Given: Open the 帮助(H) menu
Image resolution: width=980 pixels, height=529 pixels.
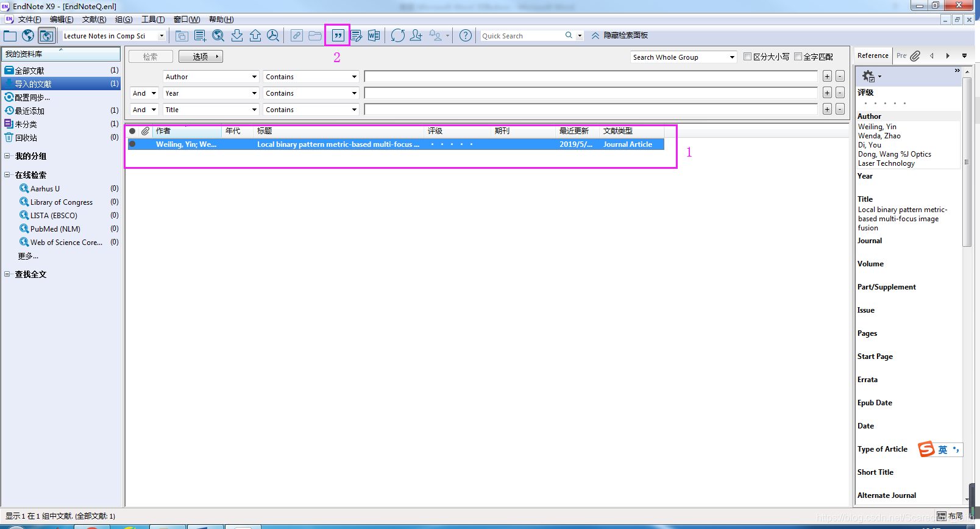Looking at the screenshot, I should click(x=221, y=20).
